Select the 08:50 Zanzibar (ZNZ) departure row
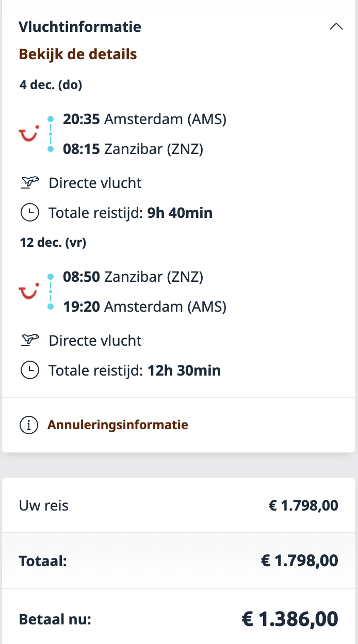The width and height of the screenshot is (358, 644). pos(133,277)
